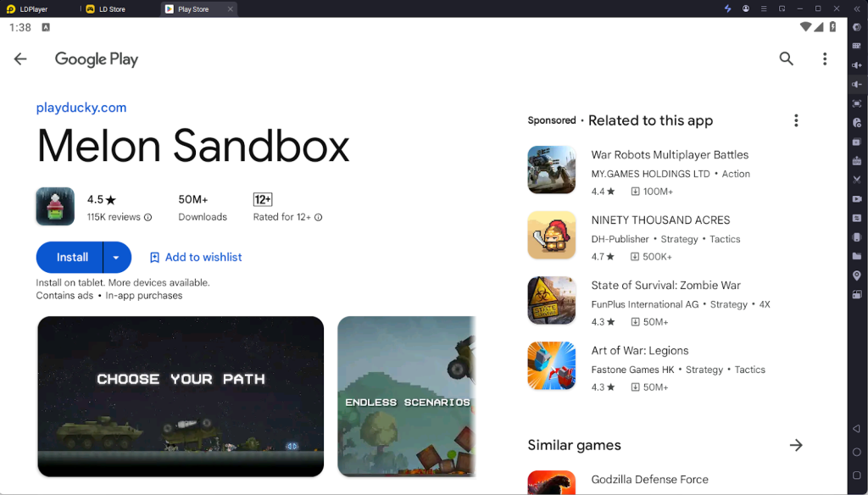This screenshot has height=495, width=868.
Task: Click the back arrow in Play Store
Action: (x=20, y=58)
